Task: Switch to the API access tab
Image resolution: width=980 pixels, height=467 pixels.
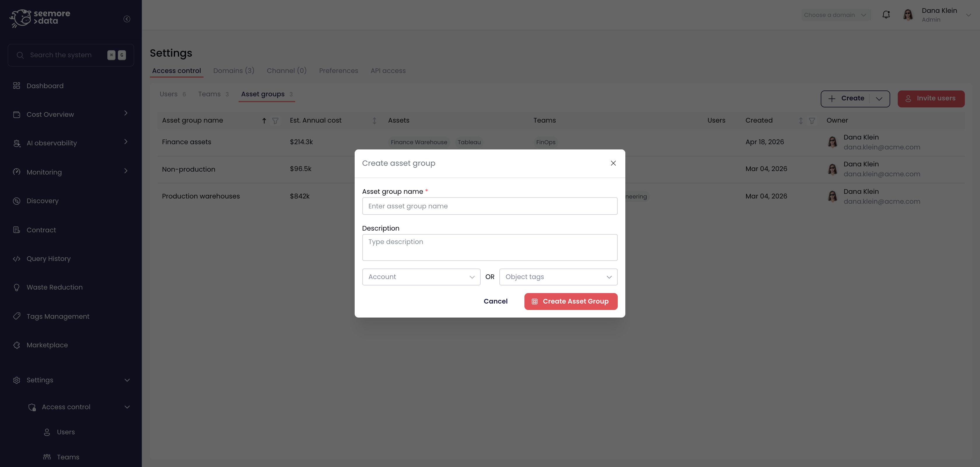Action: [x=388, y=70]
